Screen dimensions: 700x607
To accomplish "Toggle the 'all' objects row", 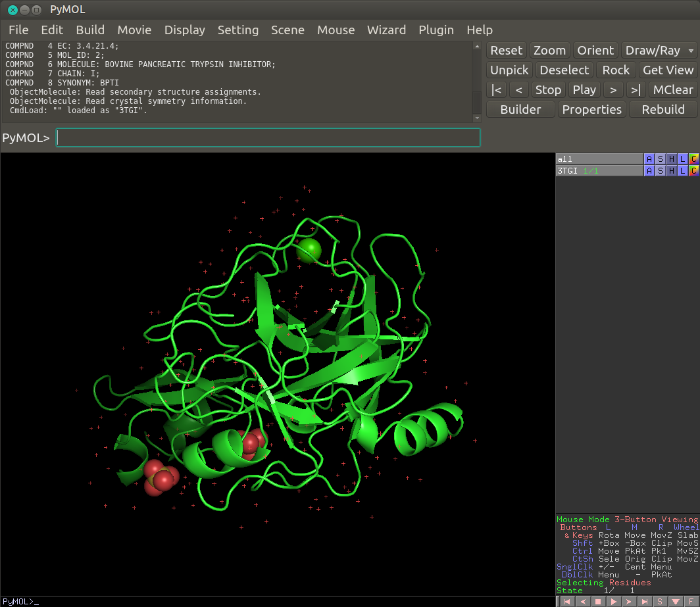I will [x=599, y=159].
